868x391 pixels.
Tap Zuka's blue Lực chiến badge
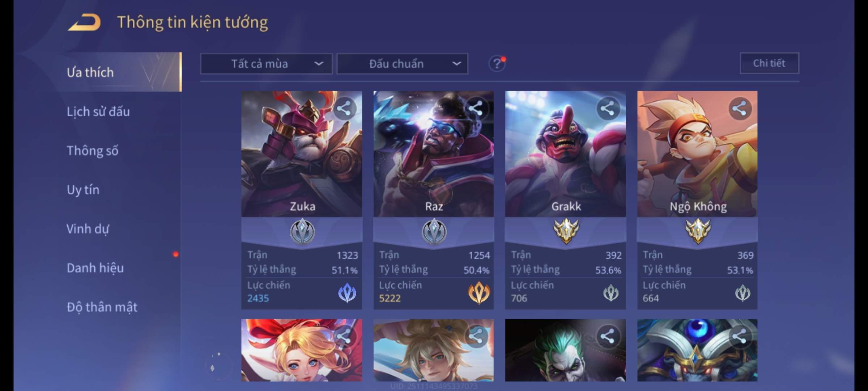pos(347,293)
